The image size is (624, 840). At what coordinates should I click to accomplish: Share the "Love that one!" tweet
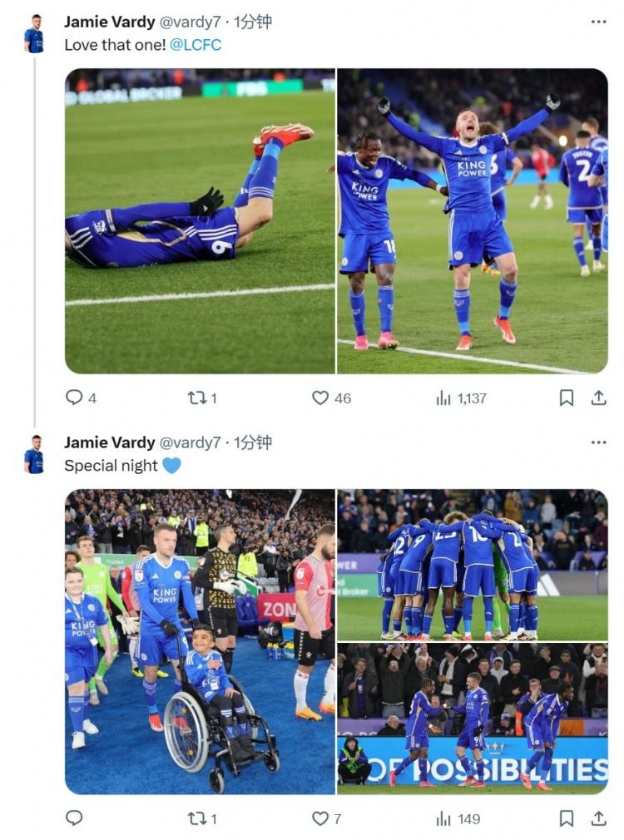pyautogui.click(x=598, y=398)
